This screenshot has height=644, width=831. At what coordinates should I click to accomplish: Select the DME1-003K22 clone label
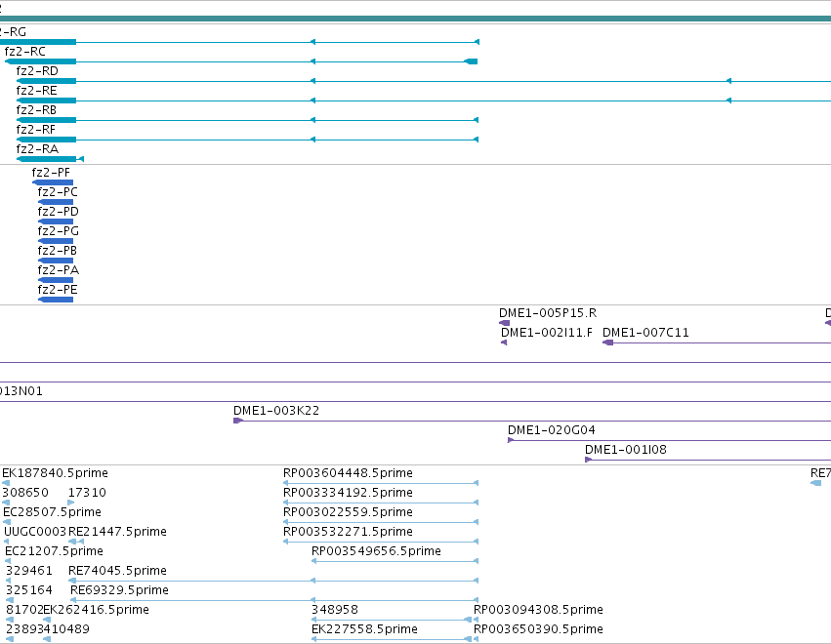(276, 411)
